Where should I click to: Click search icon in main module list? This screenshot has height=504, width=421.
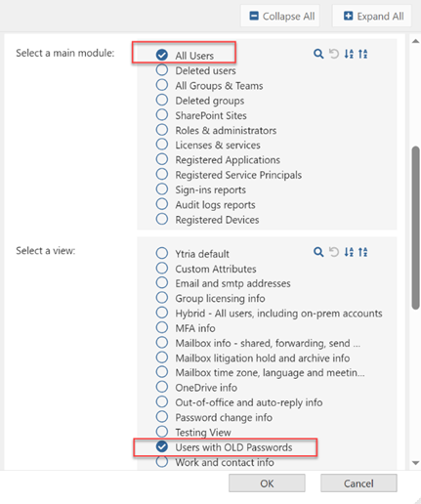point(318,54)
